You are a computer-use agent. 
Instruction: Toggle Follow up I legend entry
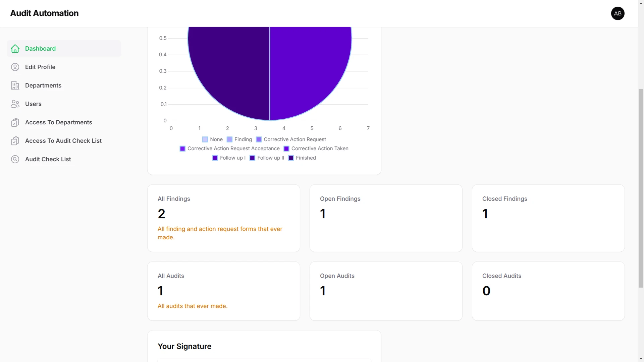pyautogui.click(x=229, y=158)
